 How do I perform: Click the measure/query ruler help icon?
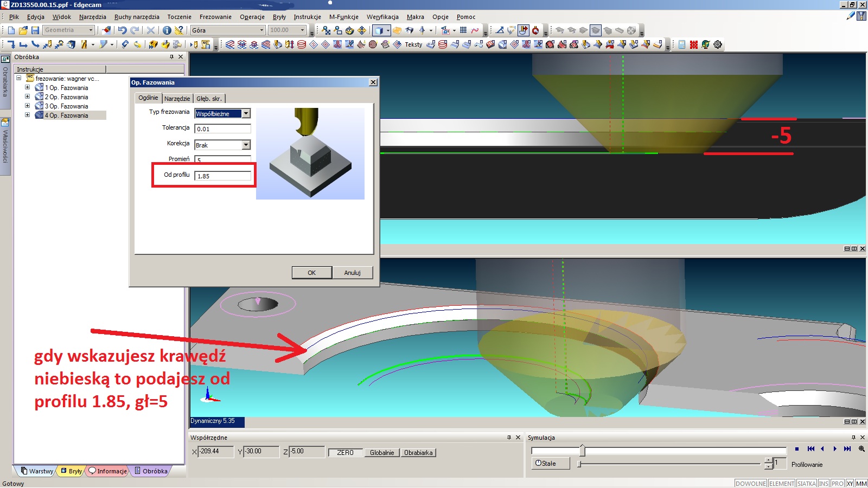coord(178,30)
